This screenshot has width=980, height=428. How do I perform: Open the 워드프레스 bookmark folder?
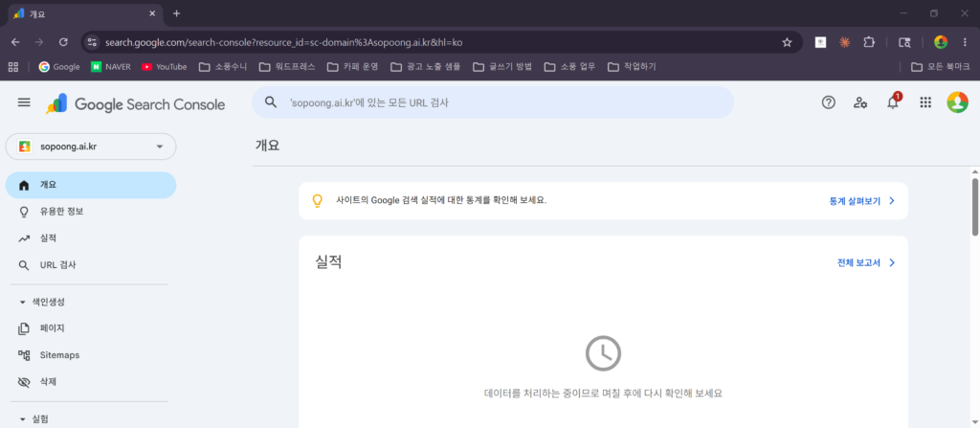click(287, 66)
